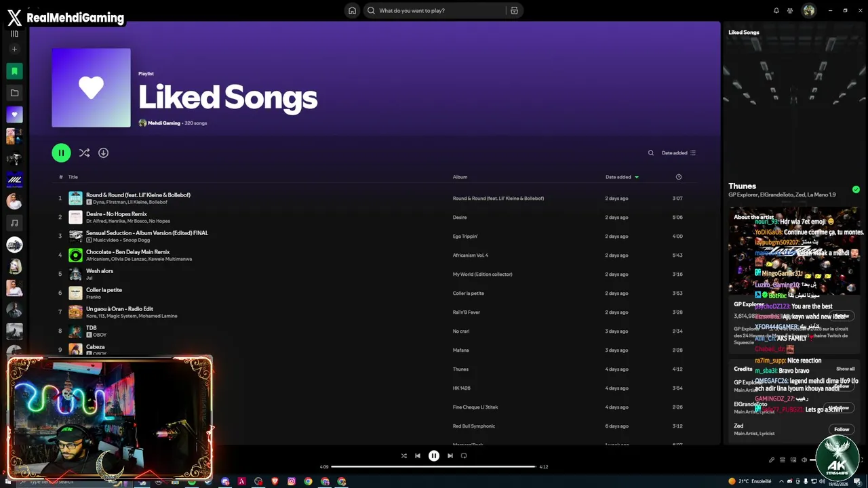Image resolution: width=868 pixels, height=488 pixels.
Task: Toggle repeat in the bottom player bar
Action: point(464,456)
